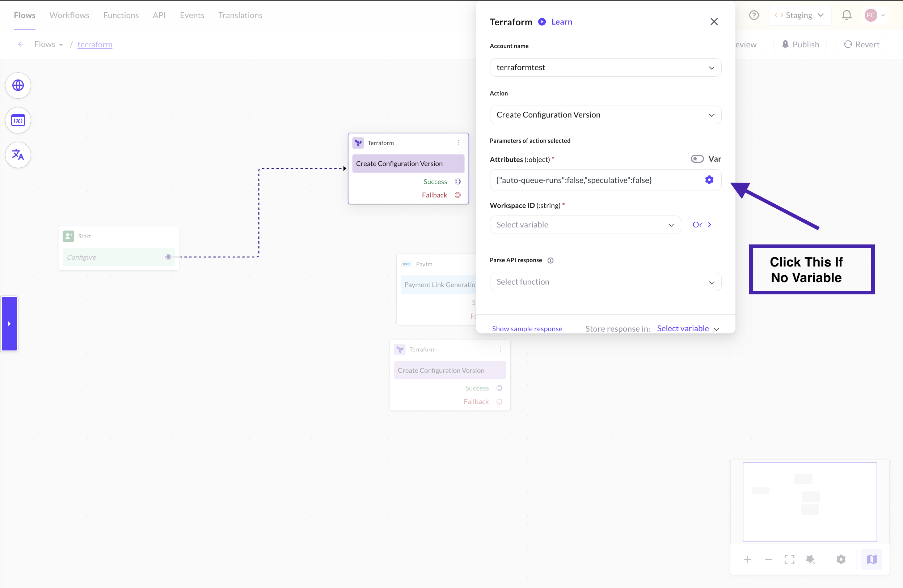Click the Configure output port on Start node
The width and height of the screenshot is (903, 588).
168,257
